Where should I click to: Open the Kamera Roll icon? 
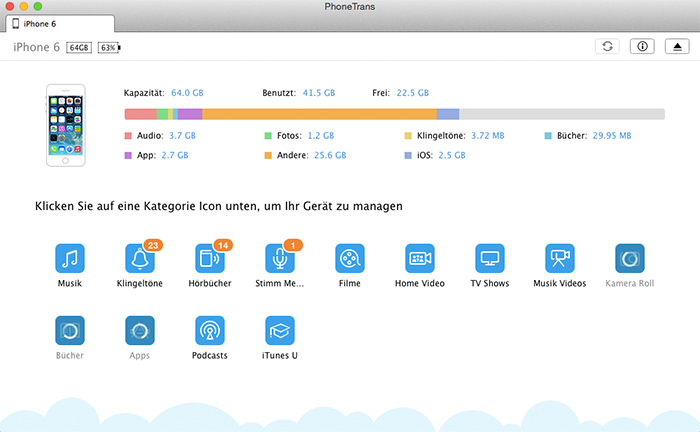point(630,258)
